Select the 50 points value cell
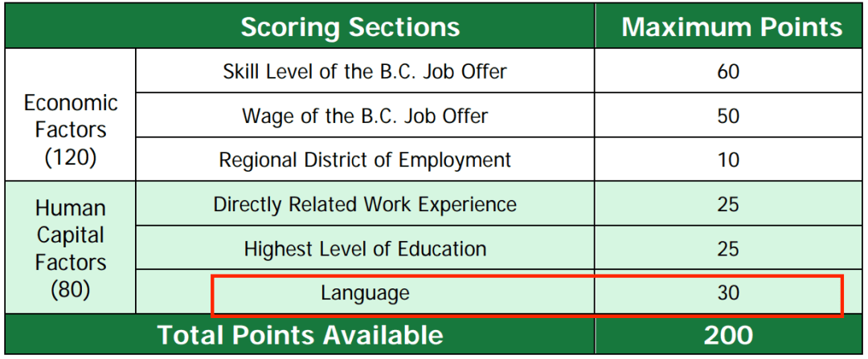The width and height of the screenshot is (868, 359). pos(728,116)
